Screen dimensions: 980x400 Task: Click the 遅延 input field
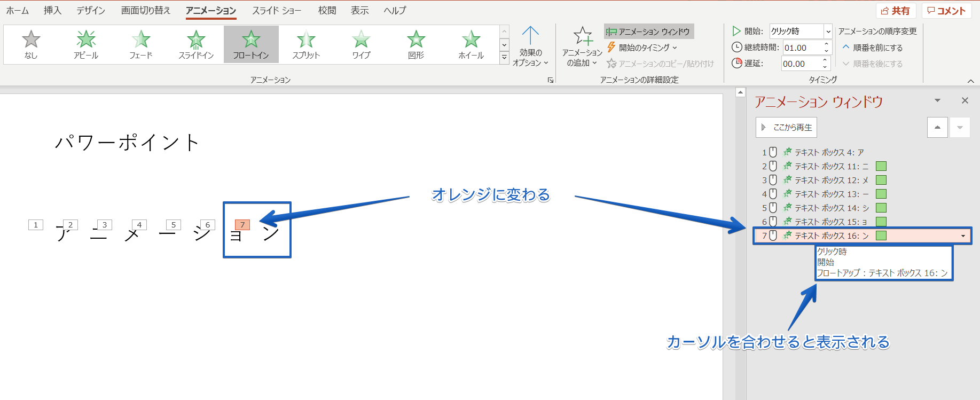click(x=801, y=64)
